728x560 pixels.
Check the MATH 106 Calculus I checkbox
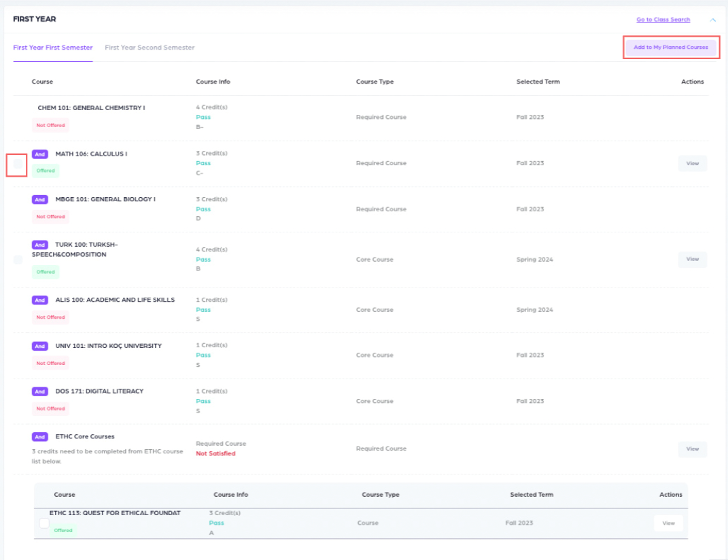17,164
